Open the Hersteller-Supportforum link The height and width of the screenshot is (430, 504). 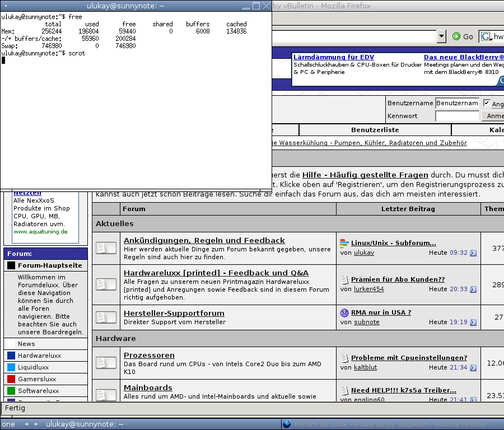(174, 313)
